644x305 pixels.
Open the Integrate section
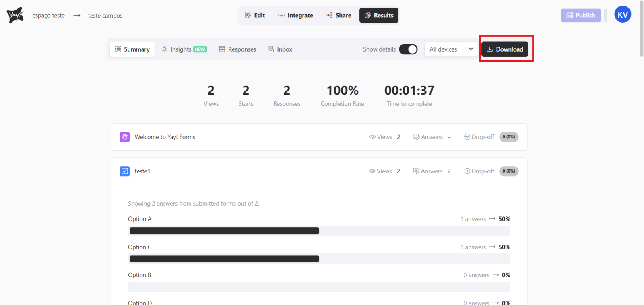coord(295,15)
